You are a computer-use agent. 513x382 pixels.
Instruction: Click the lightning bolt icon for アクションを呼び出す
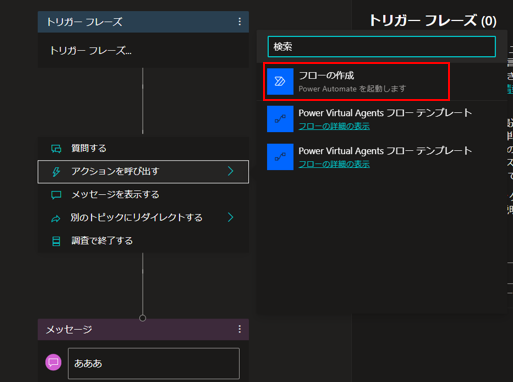[56, 172]
